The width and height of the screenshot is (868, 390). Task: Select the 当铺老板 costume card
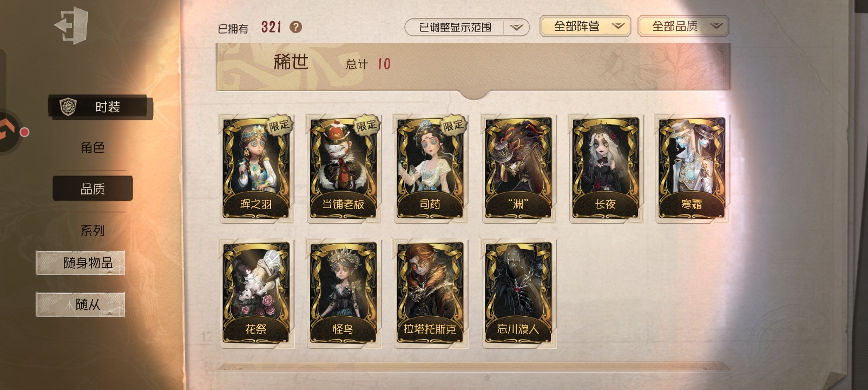343,168
